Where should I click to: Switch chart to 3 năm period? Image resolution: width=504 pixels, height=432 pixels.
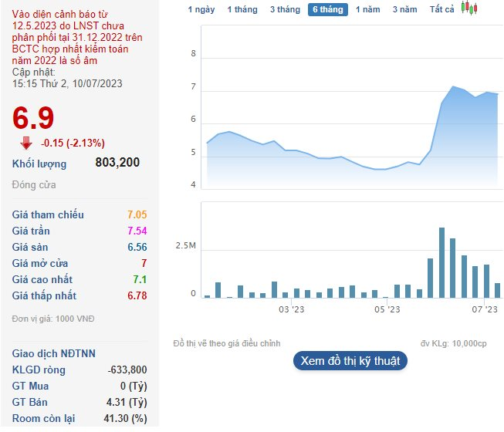(404, 9)
